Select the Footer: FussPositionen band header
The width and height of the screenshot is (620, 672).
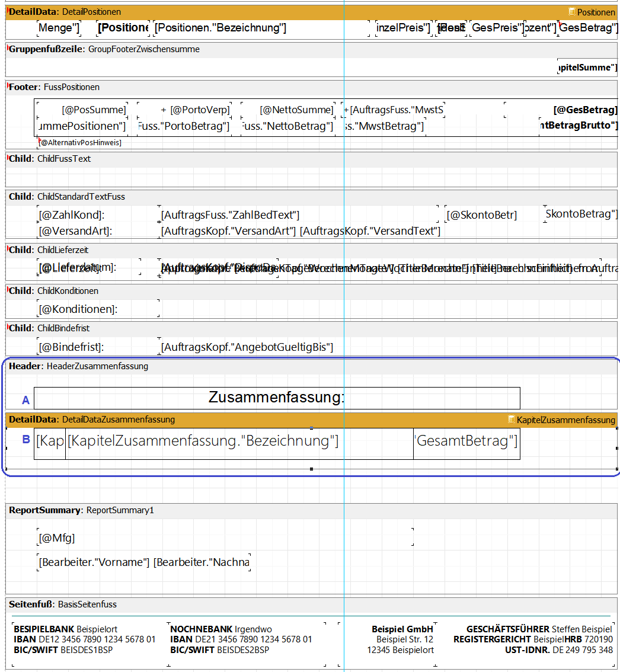(x=311, y=87)
